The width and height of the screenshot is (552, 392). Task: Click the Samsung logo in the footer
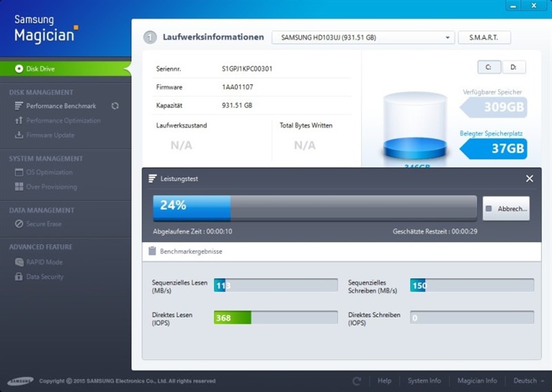point(21,381)
